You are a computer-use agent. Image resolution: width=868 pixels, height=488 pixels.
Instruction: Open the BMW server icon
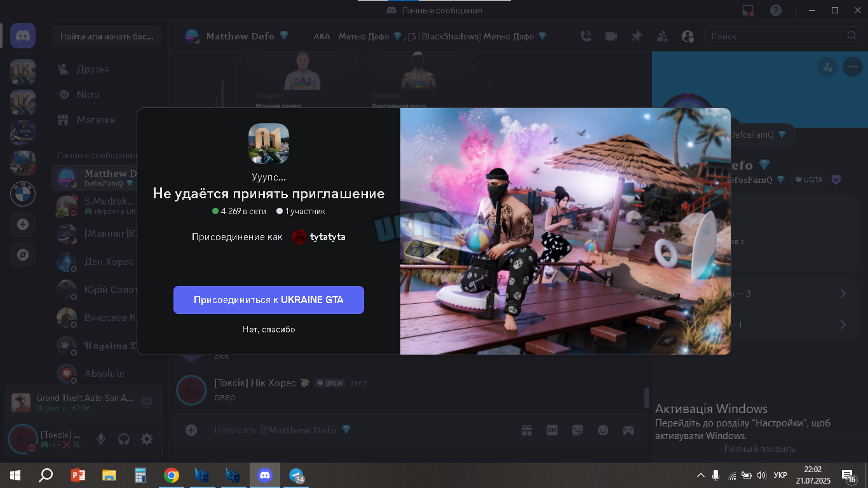pyautogui.click(x=23, y=194)
